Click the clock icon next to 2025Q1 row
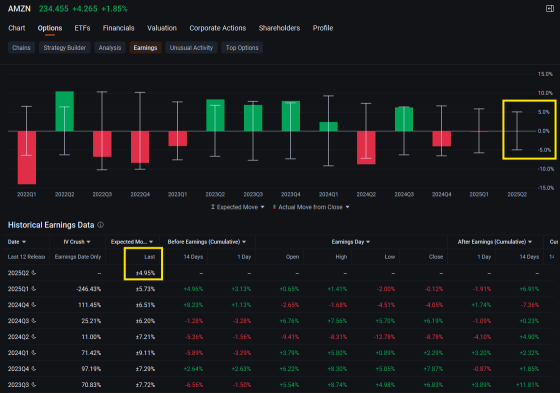Viewport: 560px width, 393px height. tap(34, 289)
